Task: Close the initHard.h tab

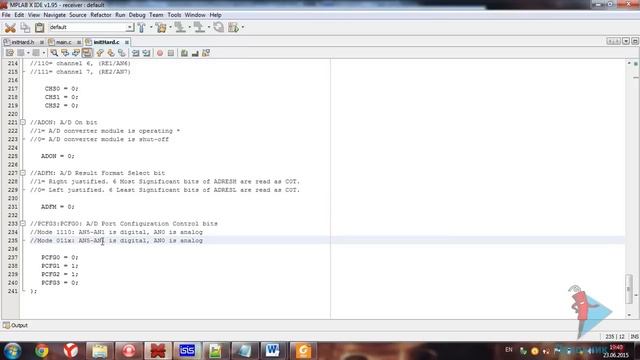Action: (x=42, y=42)
